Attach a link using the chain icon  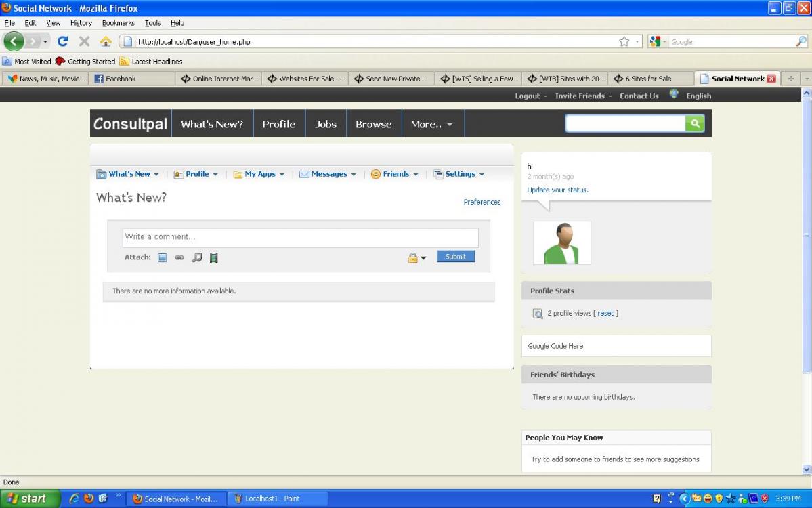pos(179,257)
